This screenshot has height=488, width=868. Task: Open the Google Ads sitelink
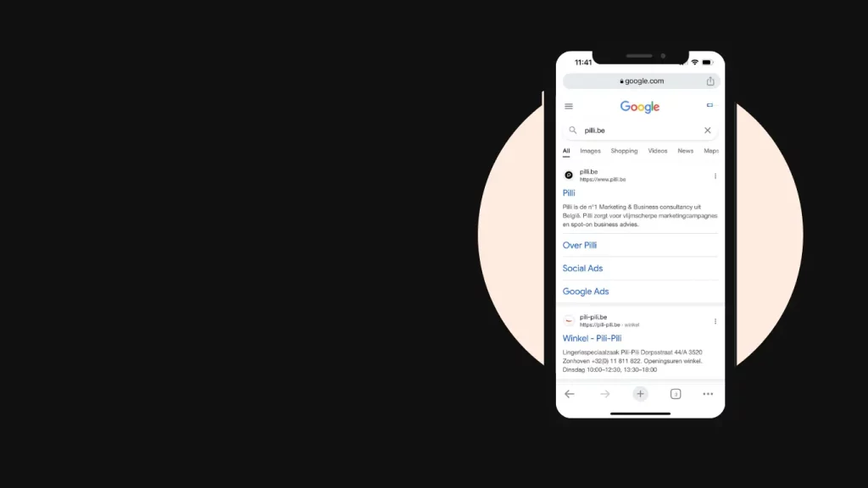[x=586, y=291]
